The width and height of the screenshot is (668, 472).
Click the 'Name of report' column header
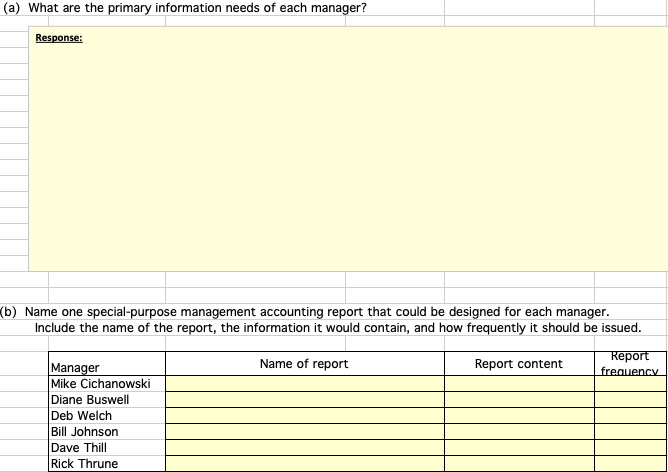[305, 364]
